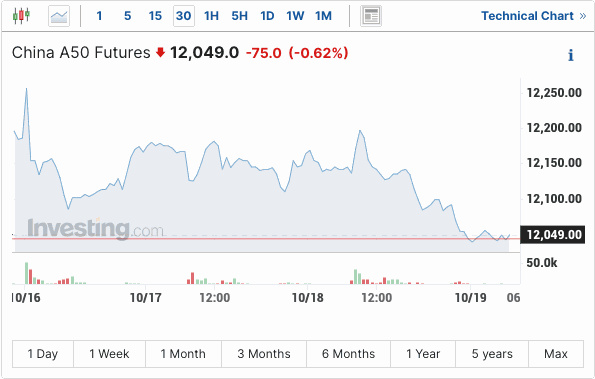
Task: Click the 12,049.00 current price label
Action: [x=552, y=235]
